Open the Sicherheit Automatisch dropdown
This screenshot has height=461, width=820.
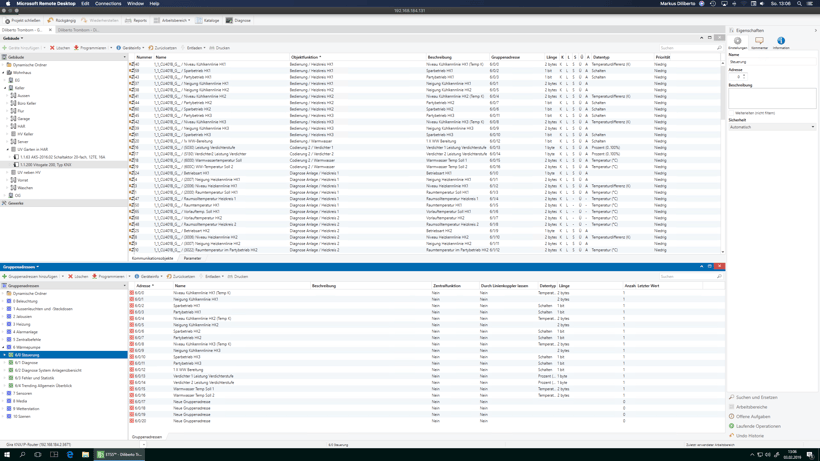click(x=771, y=127)
